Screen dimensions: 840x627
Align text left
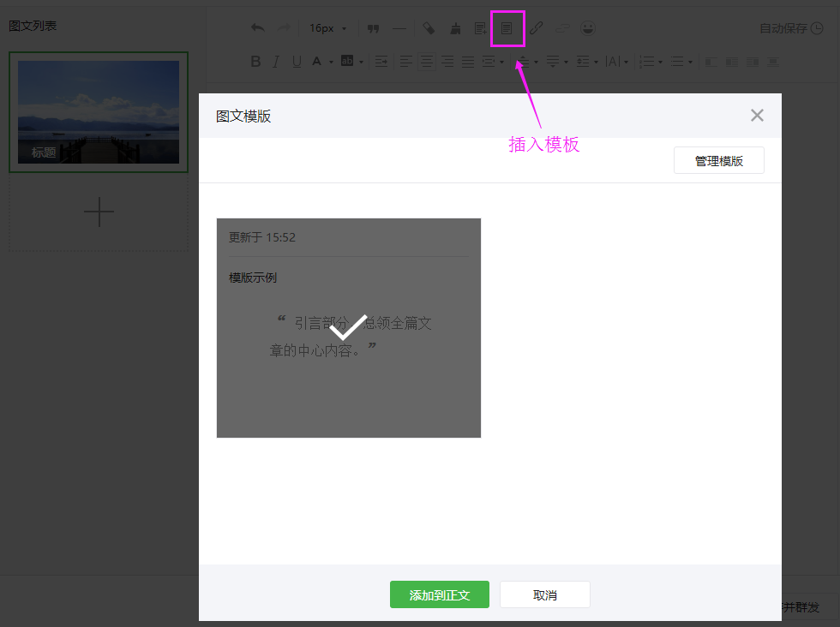(406, 62)
